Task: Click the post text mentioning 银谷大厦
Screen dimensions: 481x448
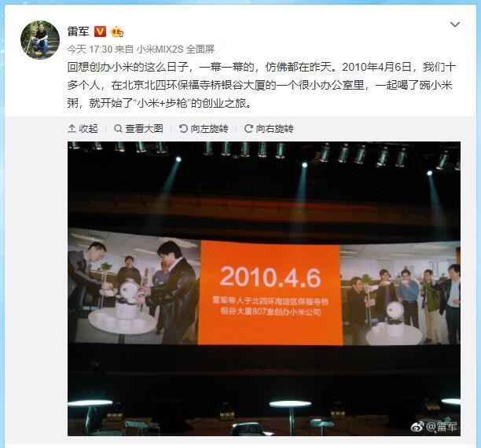Action: (x=262, y=85)
